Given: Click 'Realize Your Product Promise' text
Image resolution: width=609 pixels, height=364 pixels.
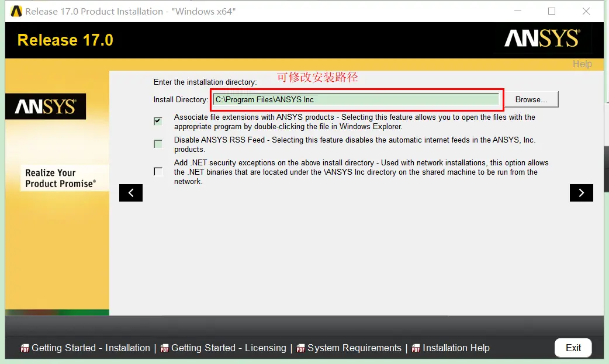Looking at the screenshot, I should (x=61, y=178).
